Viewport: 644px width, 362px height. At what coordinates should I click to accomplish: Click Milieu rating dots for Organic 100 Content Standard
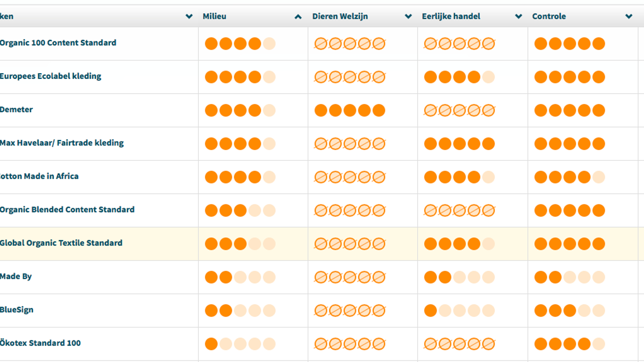(x=240, y=44)
